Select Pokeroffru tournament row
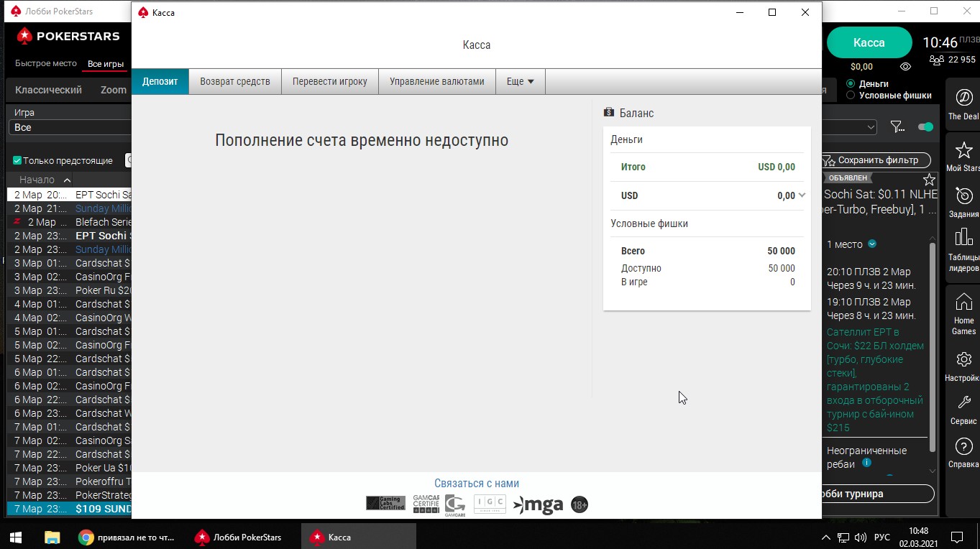 pyautogui.click(x=69, y=481)
